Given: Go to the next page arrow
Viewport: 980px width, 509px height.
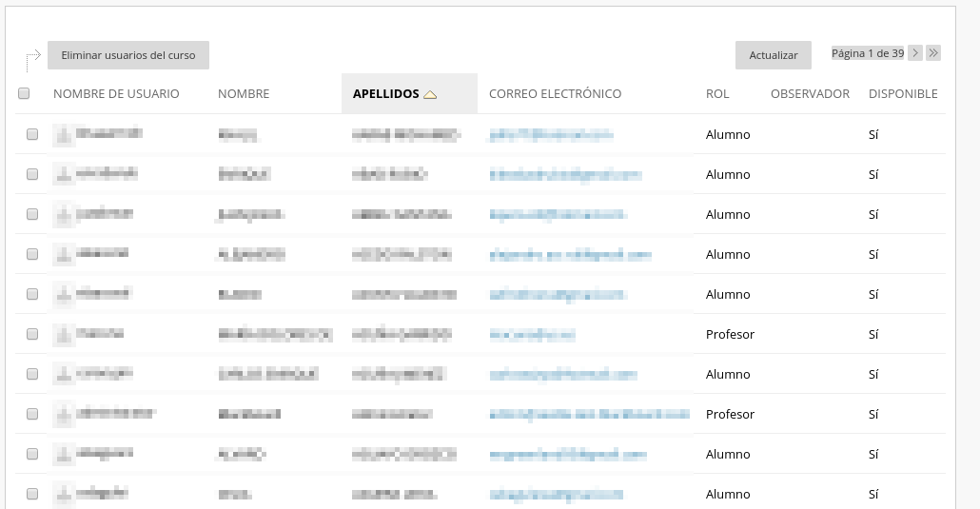Looking at the screenshot, I should coord(915,53).
